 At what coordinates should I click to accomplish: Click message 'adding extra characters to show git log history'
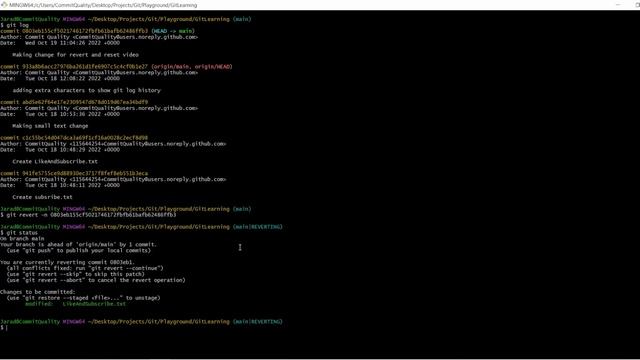87,90
